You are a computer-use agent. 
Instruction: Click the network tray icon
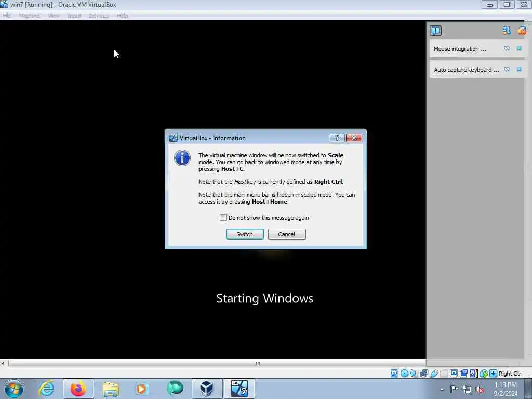[x=467, y=390]
